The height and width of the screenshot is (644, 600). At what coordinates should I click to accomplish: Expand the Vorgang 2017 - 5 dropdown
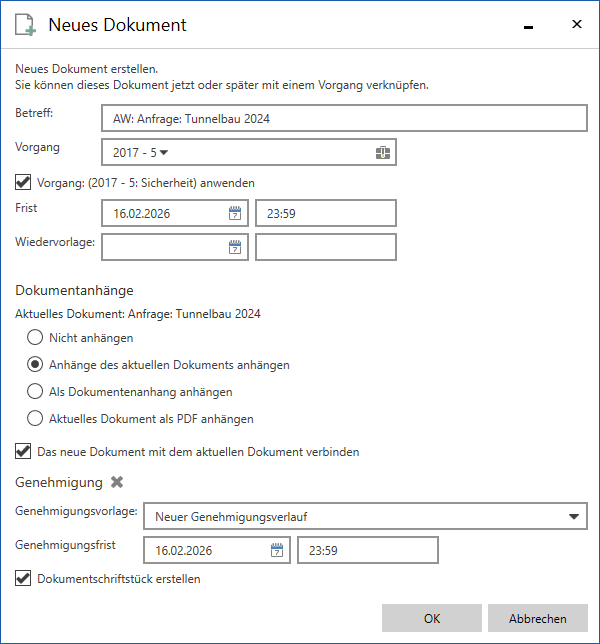click(x=163, y=153)
